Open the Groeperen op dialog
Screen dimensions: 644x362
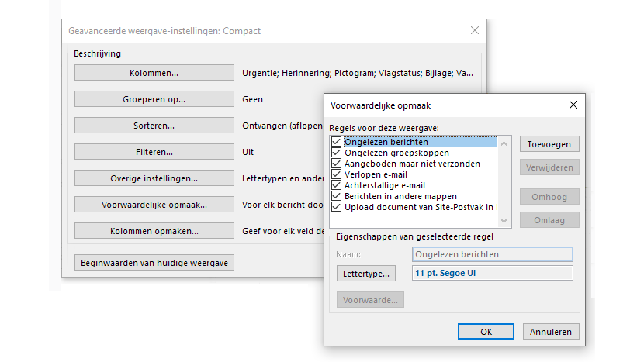(154, 99)
